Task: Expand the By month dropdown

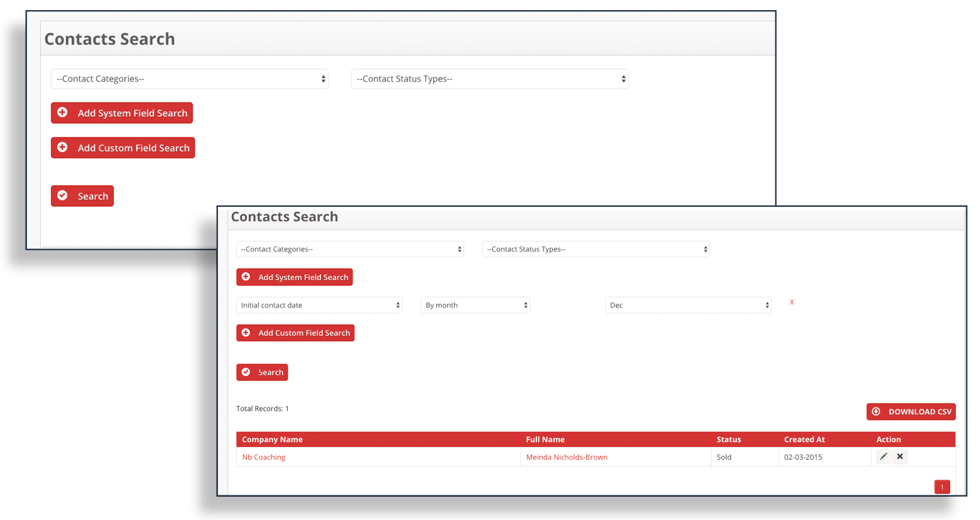Action: 476,305
